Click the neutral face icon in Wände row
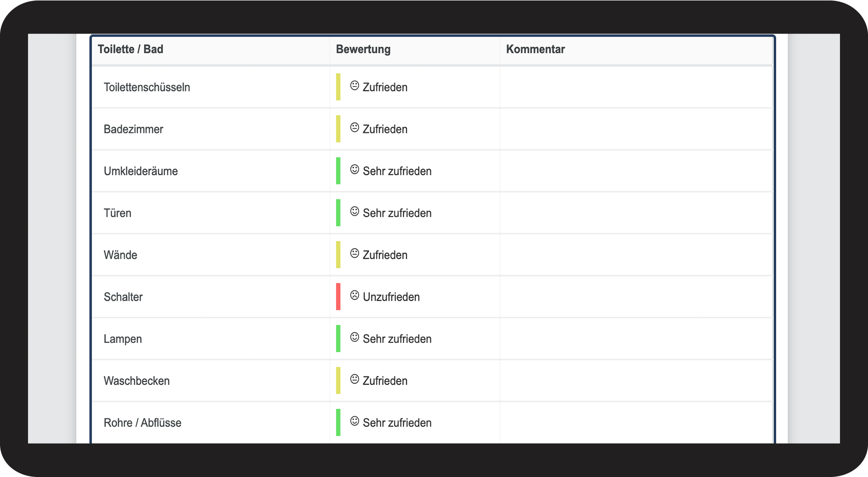Viewport: 868px width, 477px height. (x=355, y=253)
